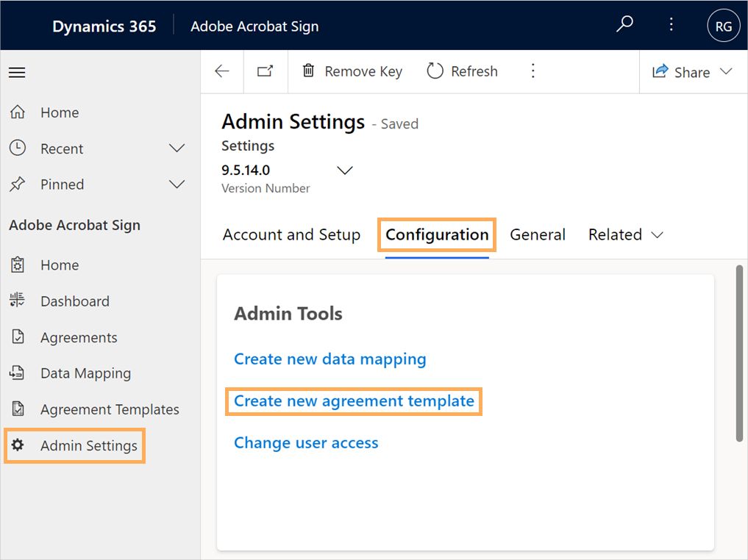
Task: Open Agreement Templates in the sidebar
Action: coord(110,409)
